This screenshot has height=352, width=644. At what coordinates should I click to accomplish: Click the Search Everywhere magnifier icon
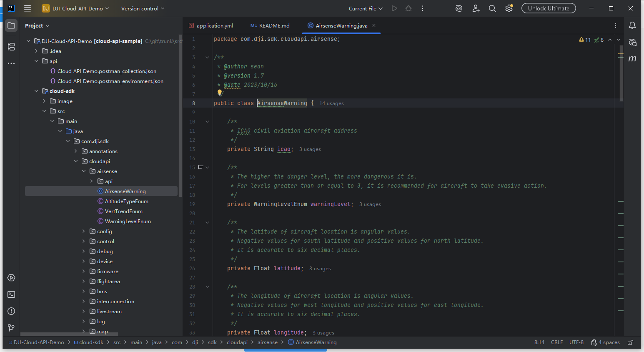(492, 8)
